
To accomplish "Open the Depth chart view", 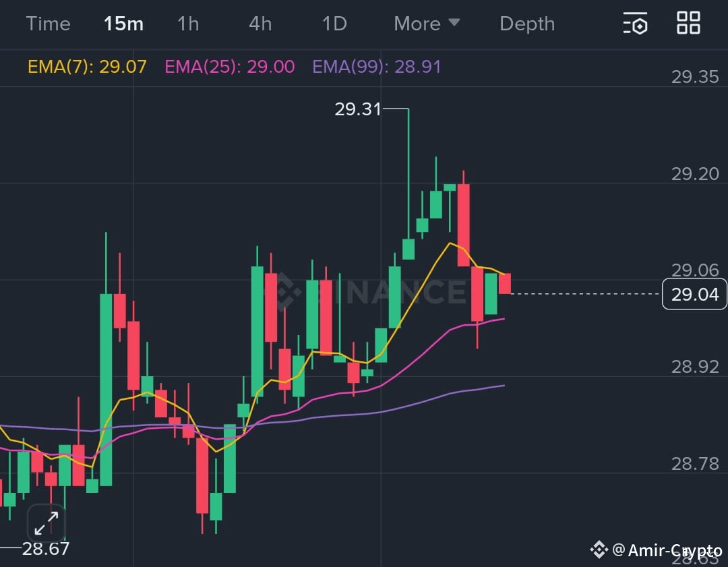I will (x=527, y=24).
